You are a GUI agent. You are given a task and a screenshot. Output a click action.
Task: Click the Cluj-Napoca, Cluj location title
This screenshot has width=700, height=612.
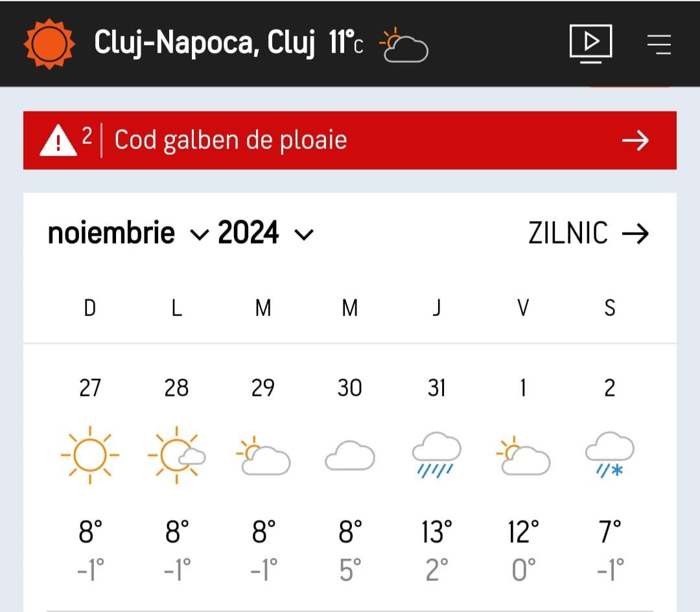(204, 43)
